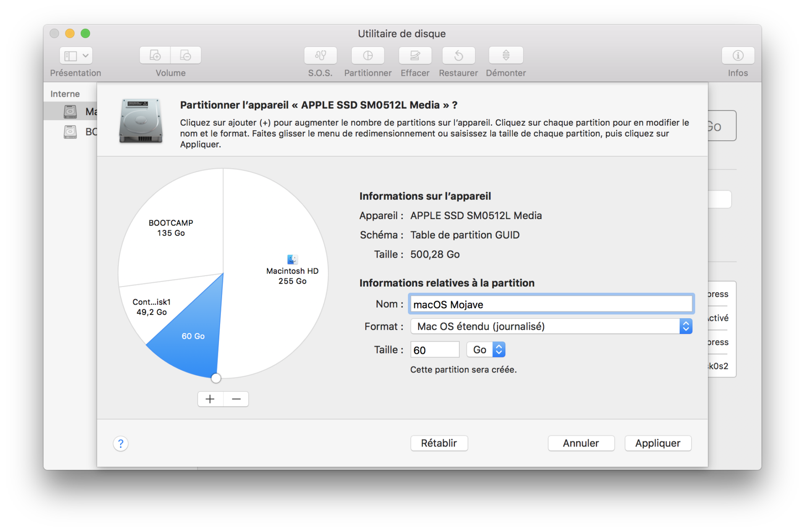Remove partition with the minus button
This screenshot has height=532, width=805.
236,399
